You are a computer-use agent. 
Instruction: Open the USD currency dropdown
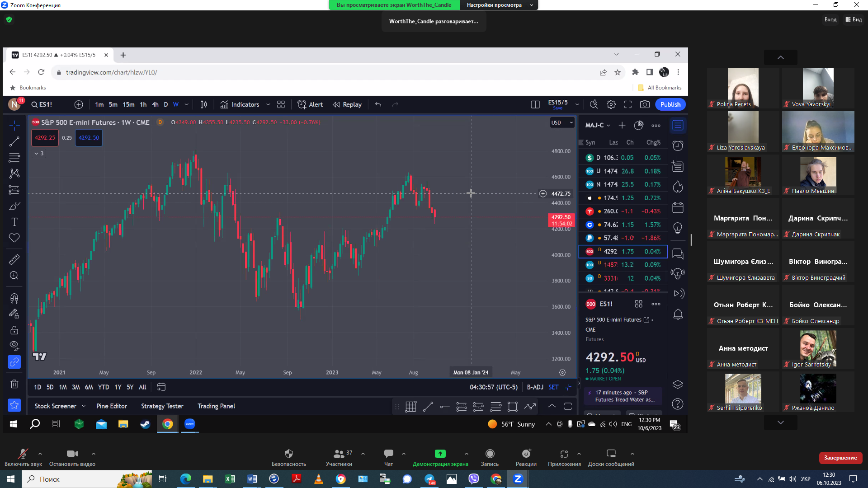[562, 122]
